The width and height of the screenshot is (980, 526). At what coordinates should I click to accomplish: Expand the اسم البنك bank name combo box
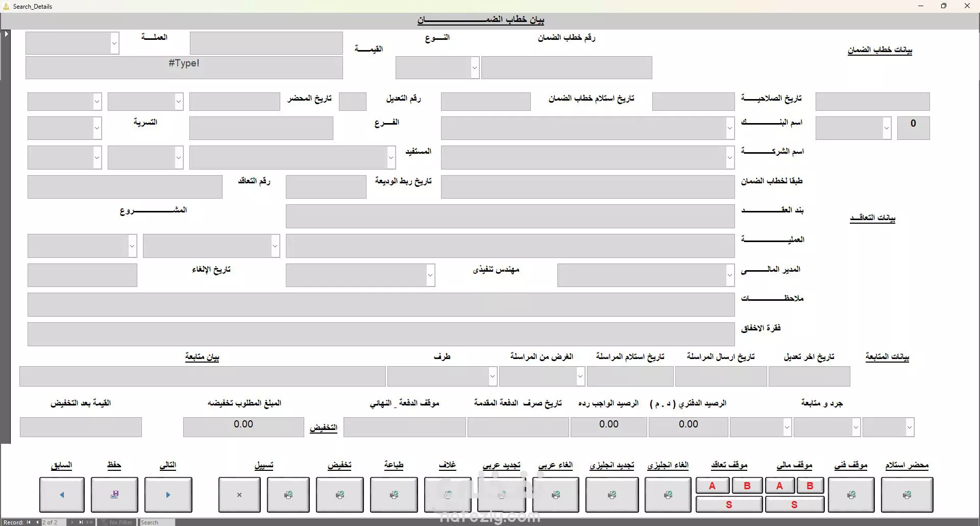coord(730,128)
